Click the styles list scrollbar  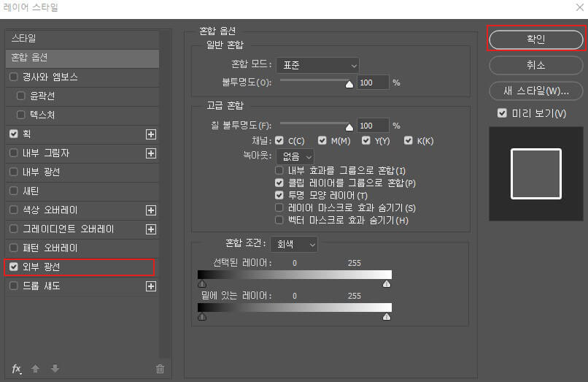click(165, 194)
